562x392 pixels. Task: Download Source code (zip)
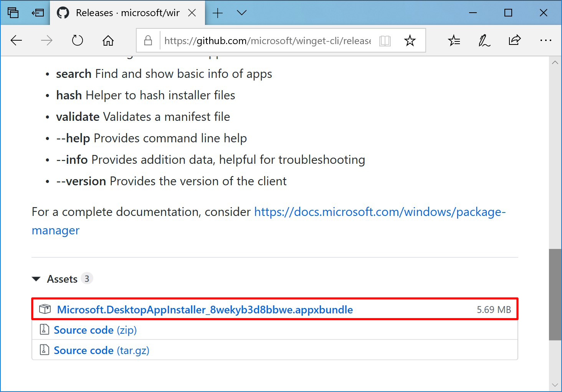(95, 330)
